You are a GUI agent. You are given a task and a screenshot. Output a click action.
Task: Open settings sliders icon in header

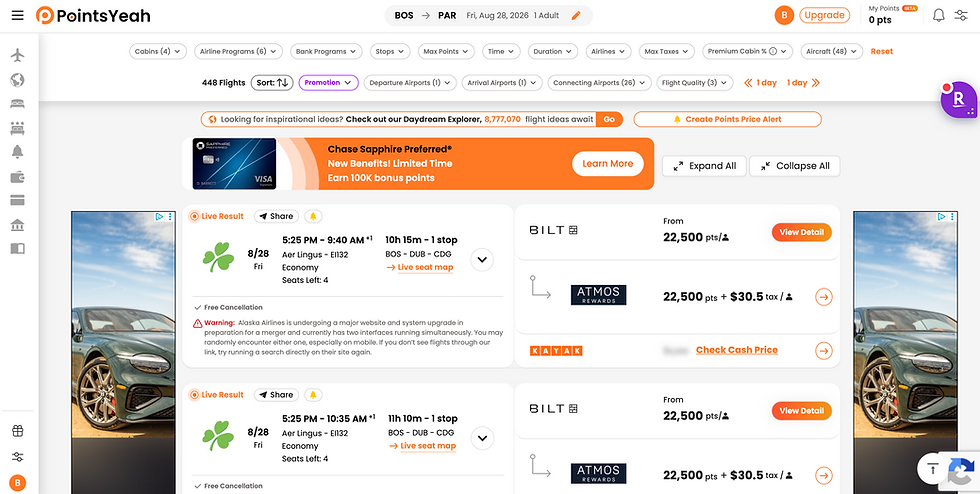click(x=961, y=16)
